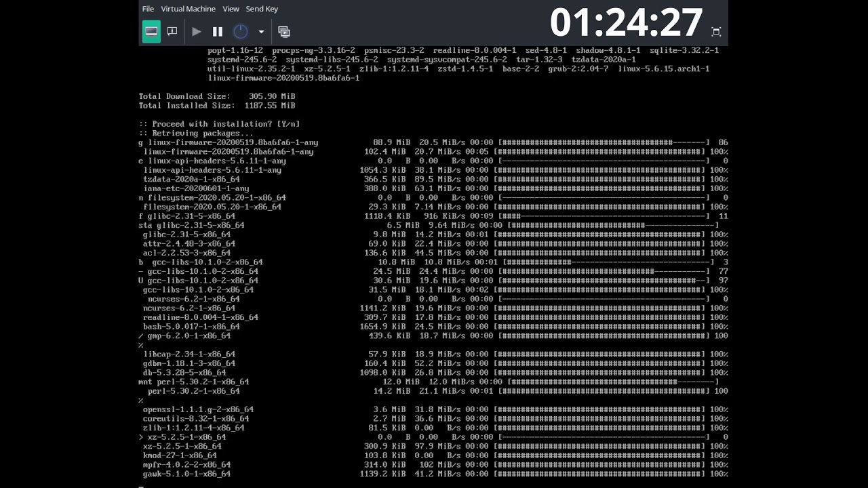Click package name 'systemd-libs-245.6-2'
Viewport: 868px width, 488px height.
tap(332, 60)
